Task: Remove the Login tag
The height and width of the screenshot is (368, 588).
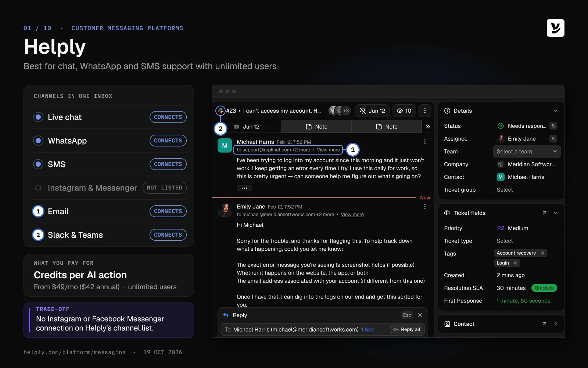Action: (515, 263)
